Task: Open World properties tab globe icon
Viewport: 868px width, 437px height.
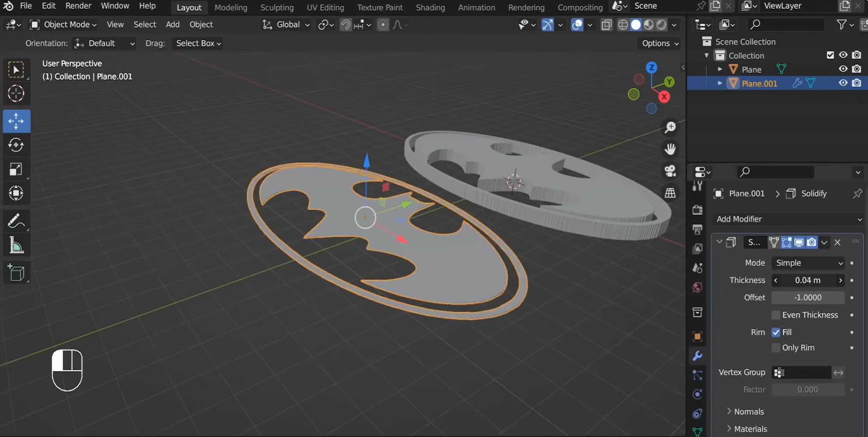Action: click(698, 288)
